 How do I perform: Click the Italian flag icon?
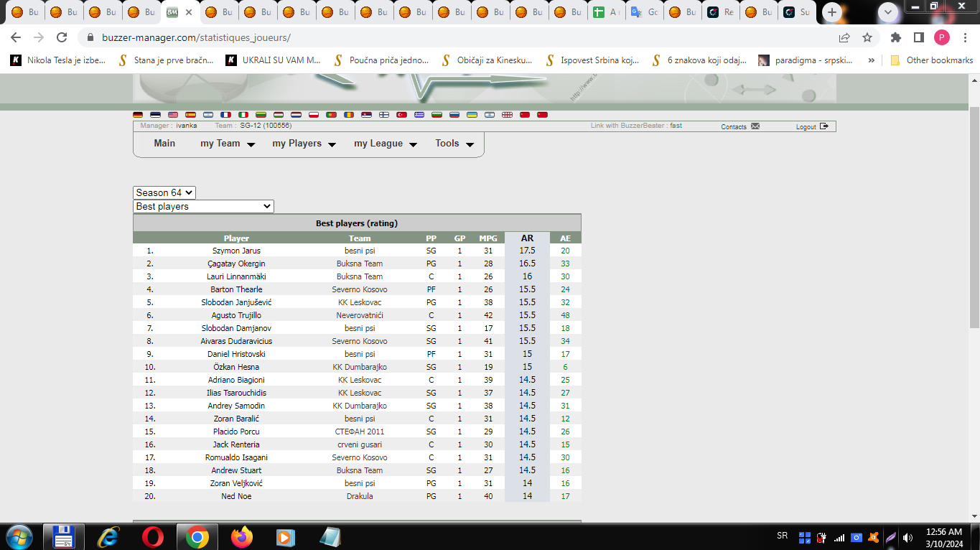pyautogui.click(x=243, y=115)
